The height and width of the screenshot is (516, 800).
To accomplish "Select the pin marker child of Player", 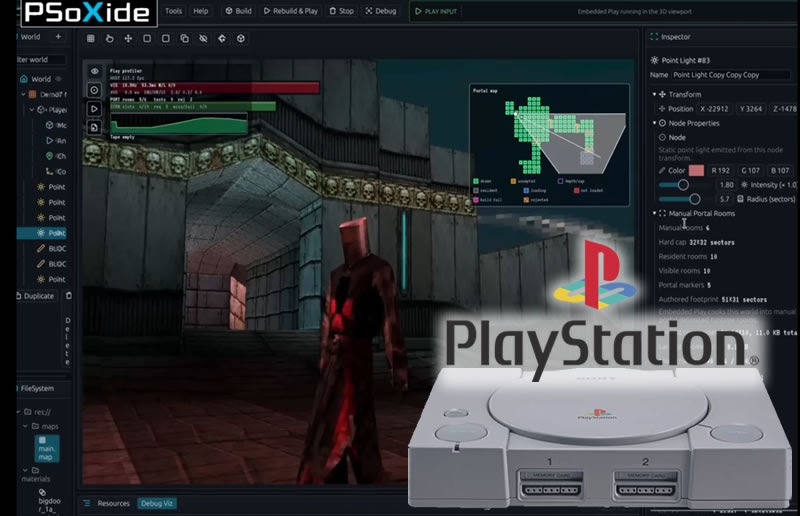I will click(x=55, y=156).
